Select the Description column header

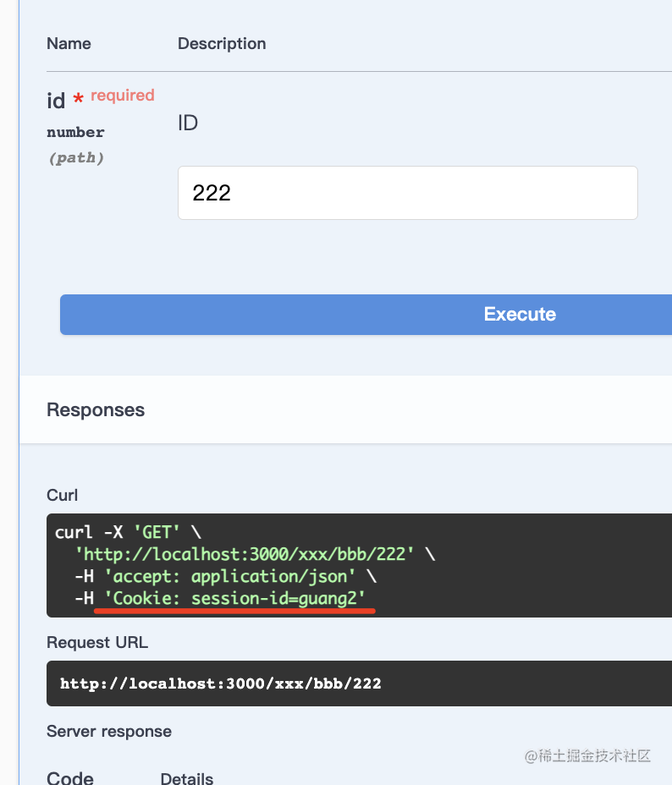point(222,44)
